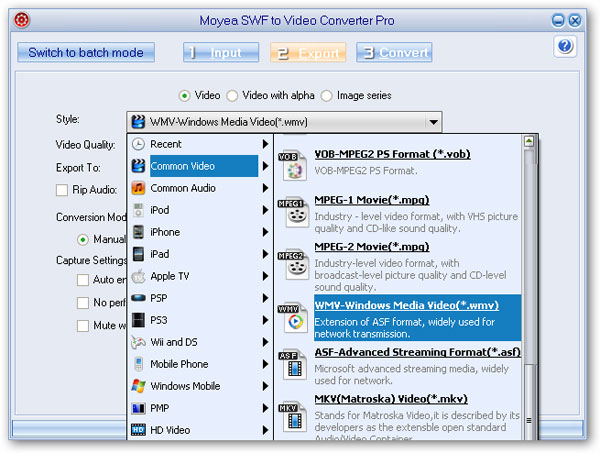Click the Common Video clapperboard icon
The image size is (600, 453).
click(138, 166)
